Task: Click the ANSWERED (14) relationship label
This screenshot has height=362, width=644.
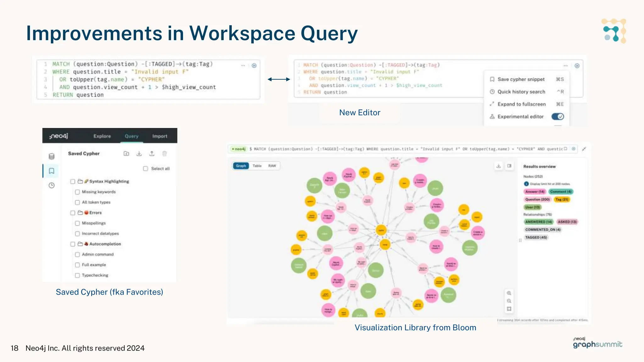Action: point(538,222)
